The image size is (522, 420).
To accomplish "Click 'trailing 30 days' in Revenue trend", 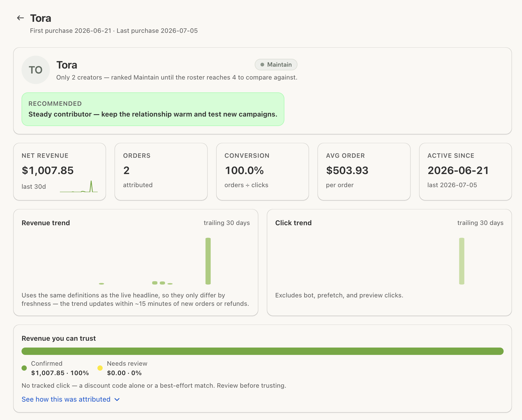I will coord(227,223).
